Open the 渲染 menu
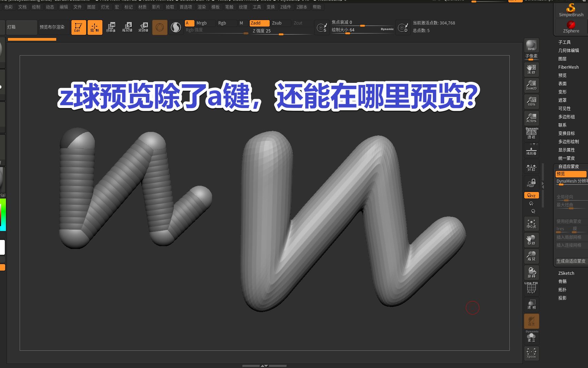The width and height of the screenshot is (588, 368). click(x=202, y=7)
